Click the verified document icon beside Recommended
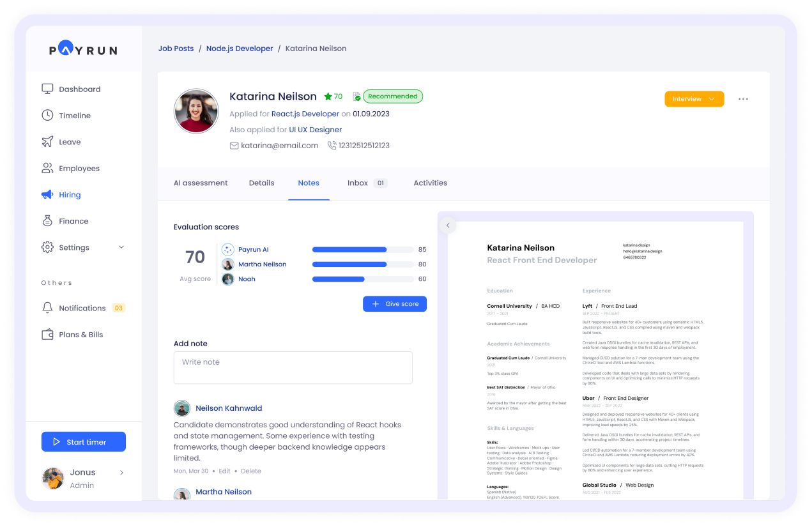 pos(356,96)
